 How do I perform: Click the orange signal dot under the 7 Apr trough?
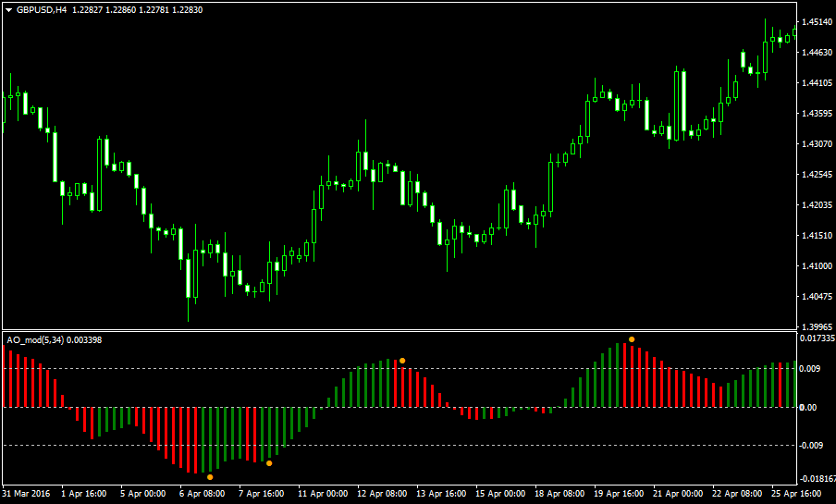coord(269,463)
